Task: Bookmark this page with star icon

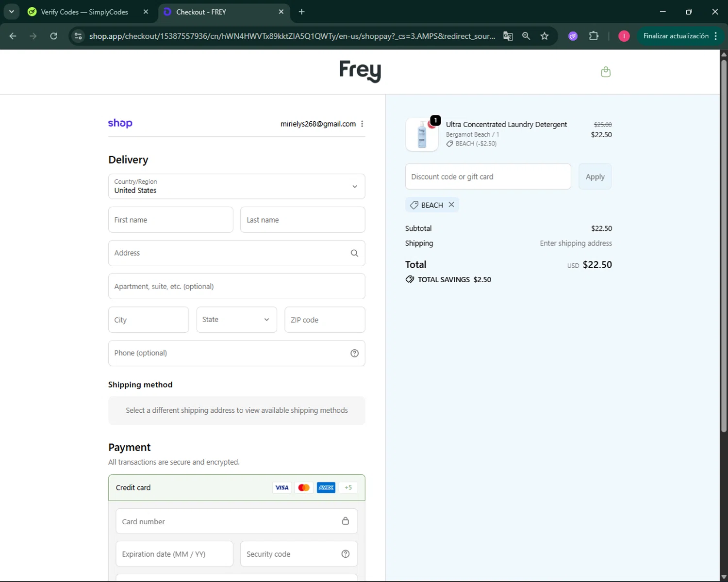Action: [x=545, y=36]
